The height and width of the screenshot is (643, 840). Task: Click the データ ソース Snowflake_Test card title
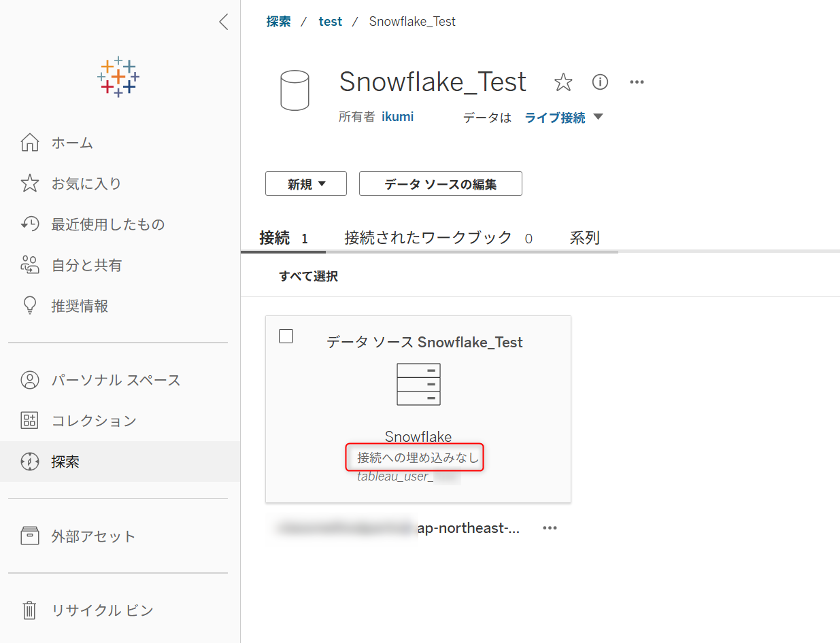coord(424,342)
